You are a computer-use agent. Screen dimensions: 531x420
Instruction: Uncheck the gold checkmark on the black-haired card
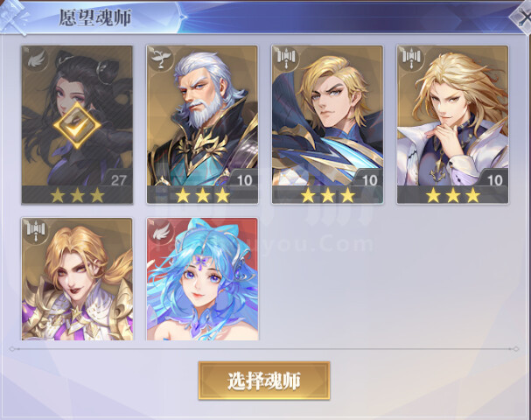tap(77, 126)
